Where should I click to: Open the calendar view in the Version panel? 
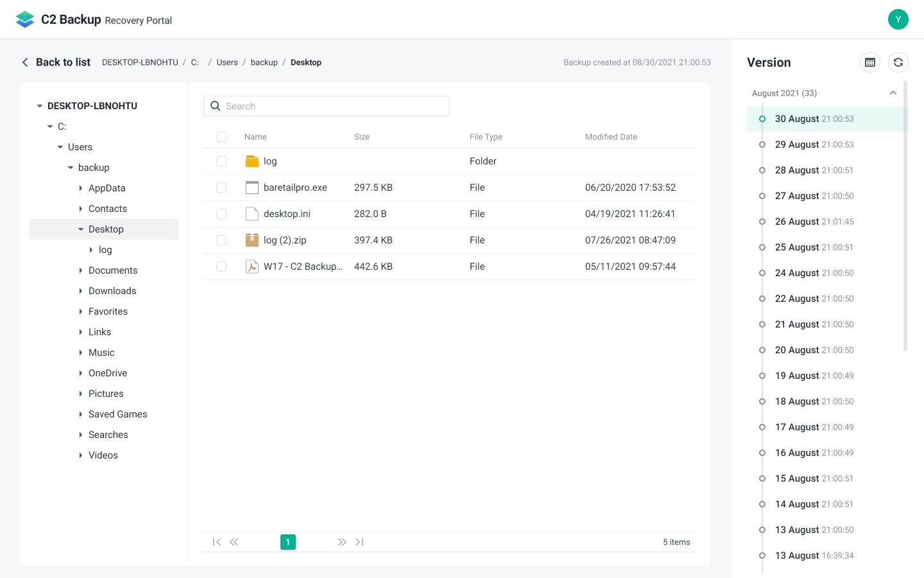pos(869,62)
